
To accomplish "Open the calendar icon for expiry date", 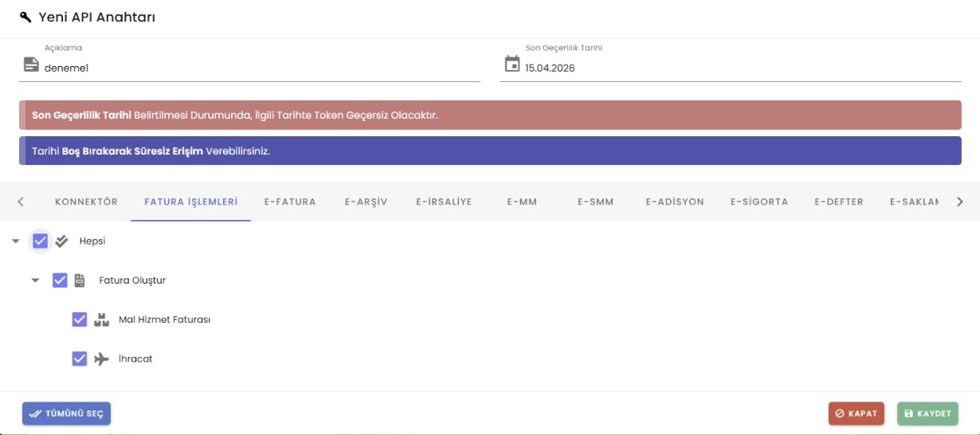I will pos(512,65).
